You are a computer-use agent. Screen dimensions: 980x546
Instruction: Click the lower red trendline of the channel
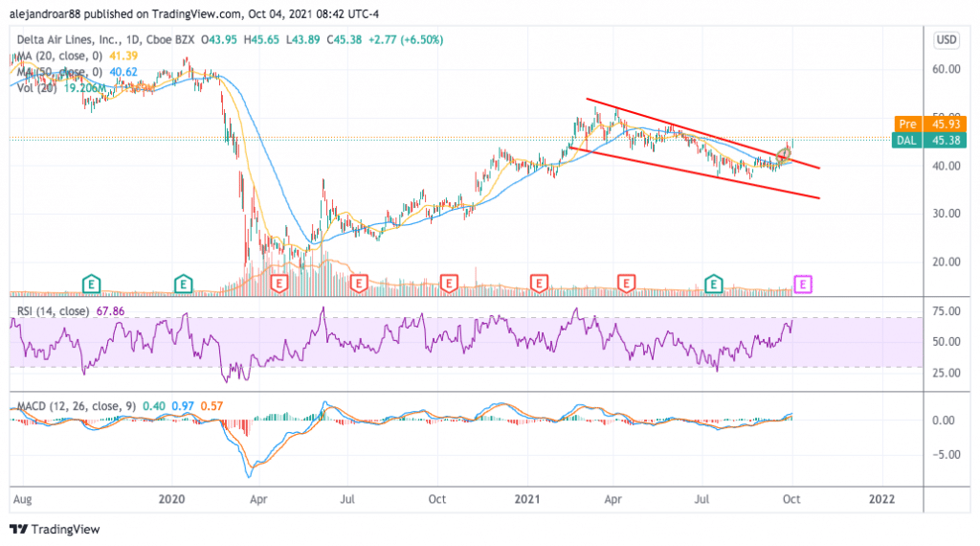(694, 172)
